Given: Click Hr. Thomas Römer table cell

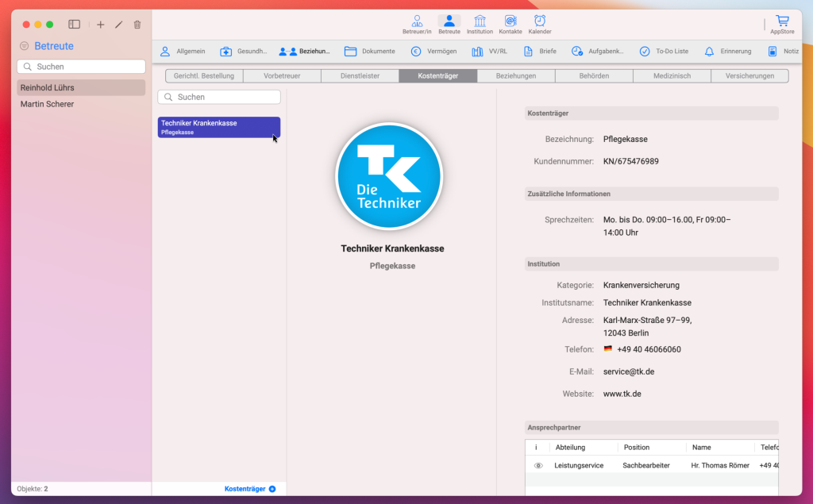Looking at the screenshot, I should [x=720, y=466].
